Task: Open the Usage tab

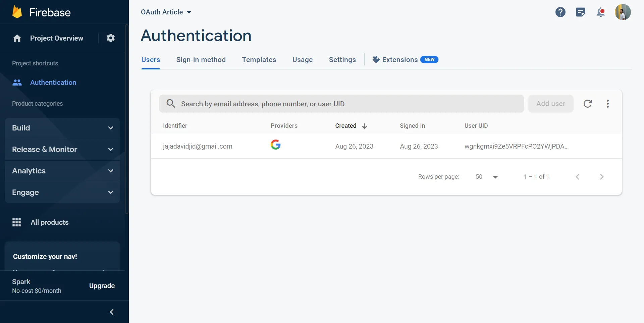Action: pos(302,59)
